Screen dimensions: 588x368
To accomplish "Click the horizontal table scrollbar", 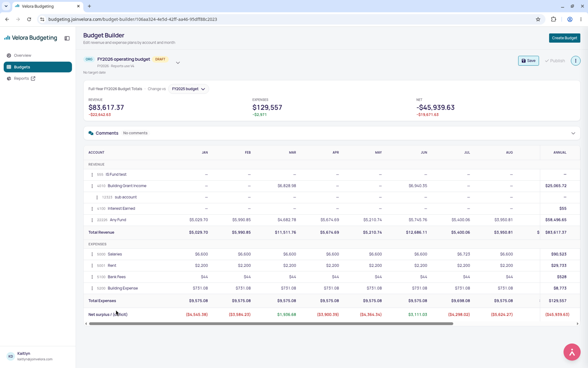I will [x=271, y=324].
